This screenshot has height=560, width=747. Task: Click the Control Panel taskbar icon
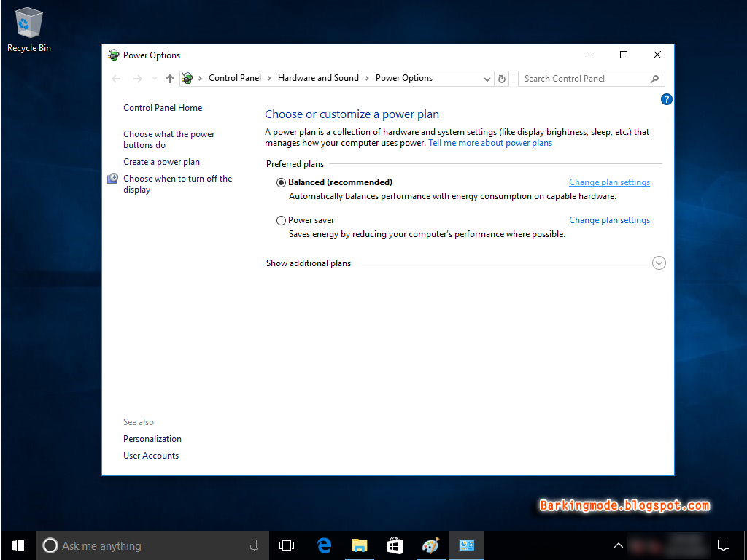coord(466,545)
